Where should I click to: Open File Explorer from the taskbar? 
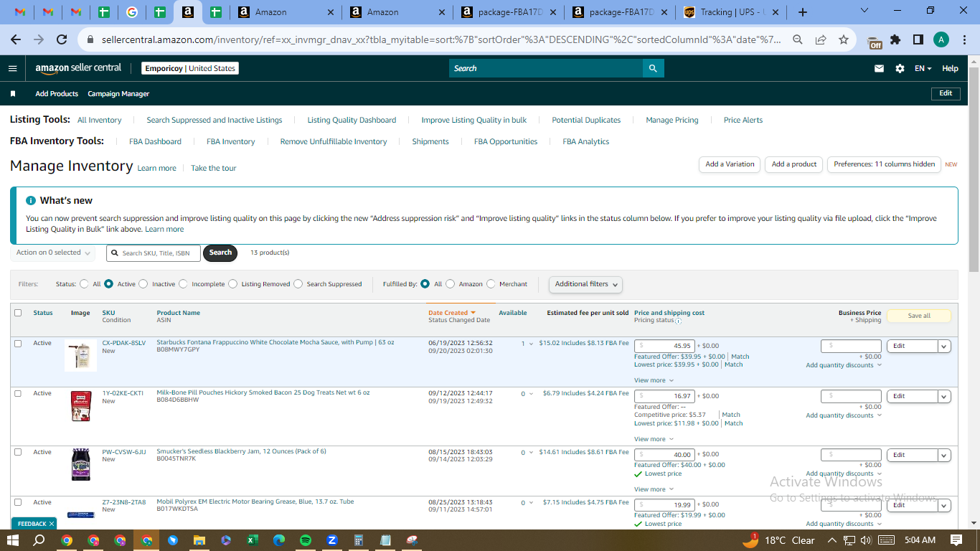click(x=199, y=540)
